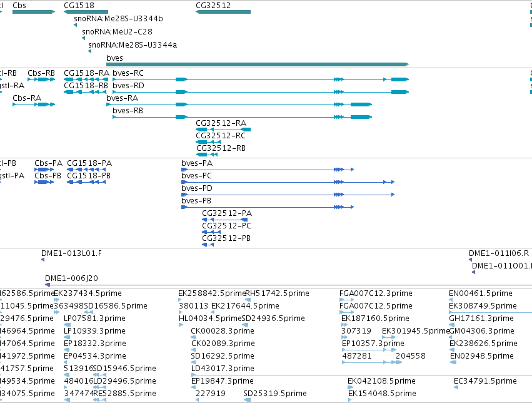Click the bves-RC transcript label
This screenshot has width=532, height=403.
[128, 73]
